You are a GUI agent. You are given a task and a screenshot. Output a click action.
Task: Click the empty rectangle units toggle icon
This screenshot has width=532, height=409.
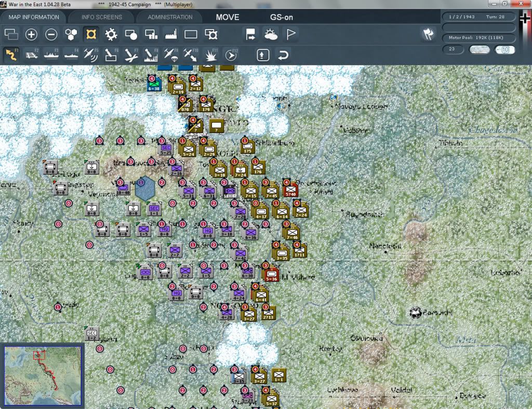tap(191, 34)
